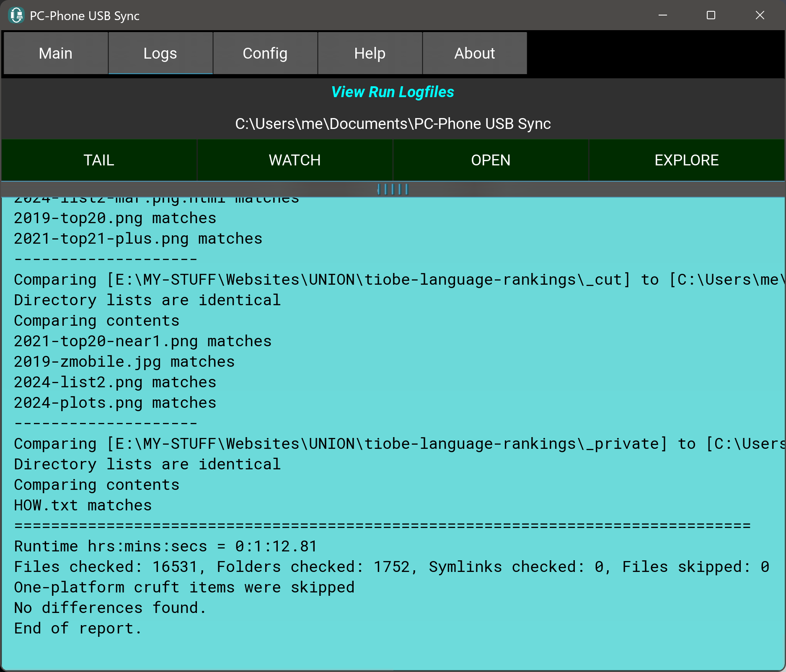Open the Config tab
The height and width of the screenshot is (672, 786).
tap(265, 54)
